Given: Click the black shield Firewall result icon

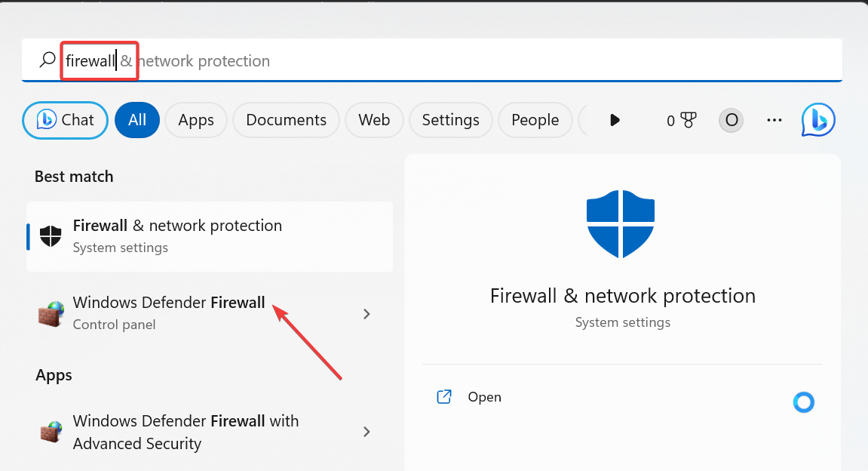Looking at the screenshot, I should coord(51,236).
